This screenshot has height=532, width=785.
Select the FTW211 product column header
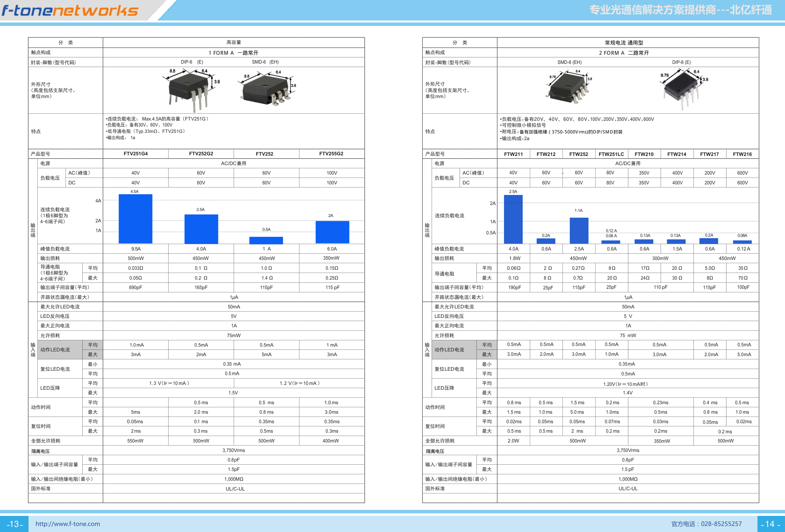(x=513, y=154)
